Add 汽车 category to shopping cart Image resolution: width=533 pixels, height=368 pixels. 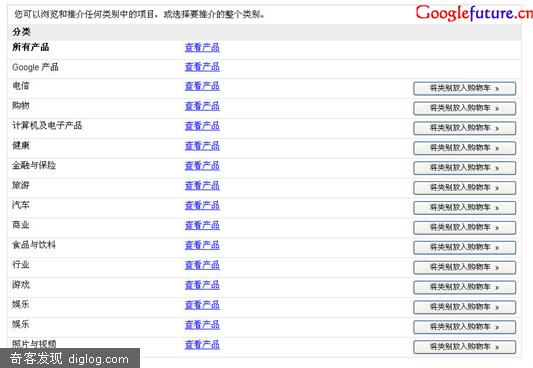(x=464, y=208)
